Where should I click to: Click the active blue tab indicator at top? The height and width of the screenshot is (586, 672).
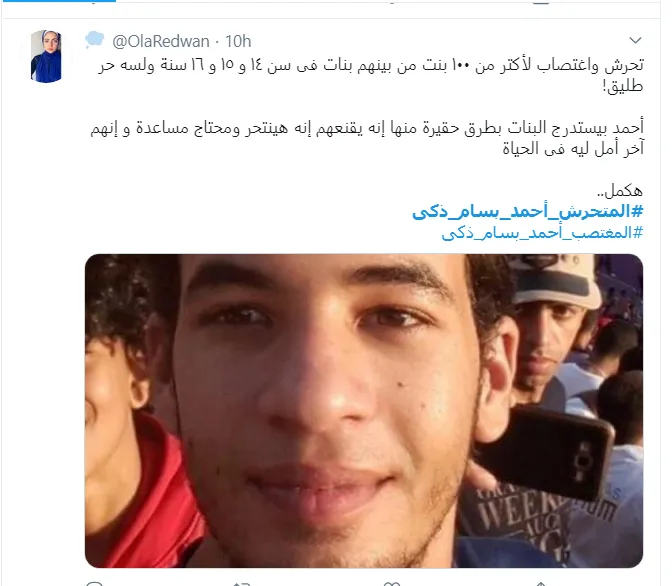point(58,1)
